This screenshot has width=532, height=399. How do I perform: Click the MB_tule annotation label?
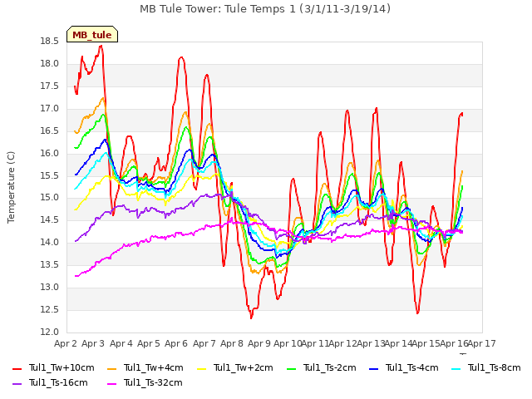click(x=92, y=35)
